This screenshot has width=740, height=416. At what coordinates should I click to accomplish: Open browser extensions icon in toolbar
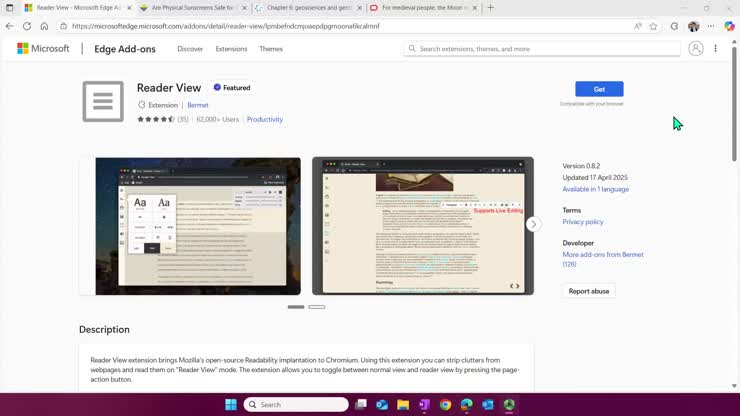click(674, 26)
